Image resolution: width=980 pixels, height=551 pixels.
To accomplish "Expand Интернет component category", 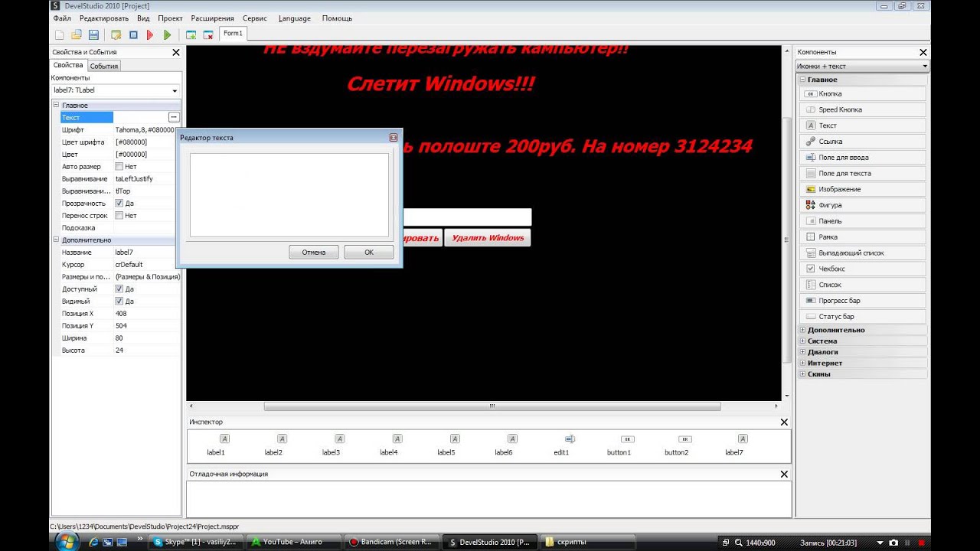I will tap(802, 363).
